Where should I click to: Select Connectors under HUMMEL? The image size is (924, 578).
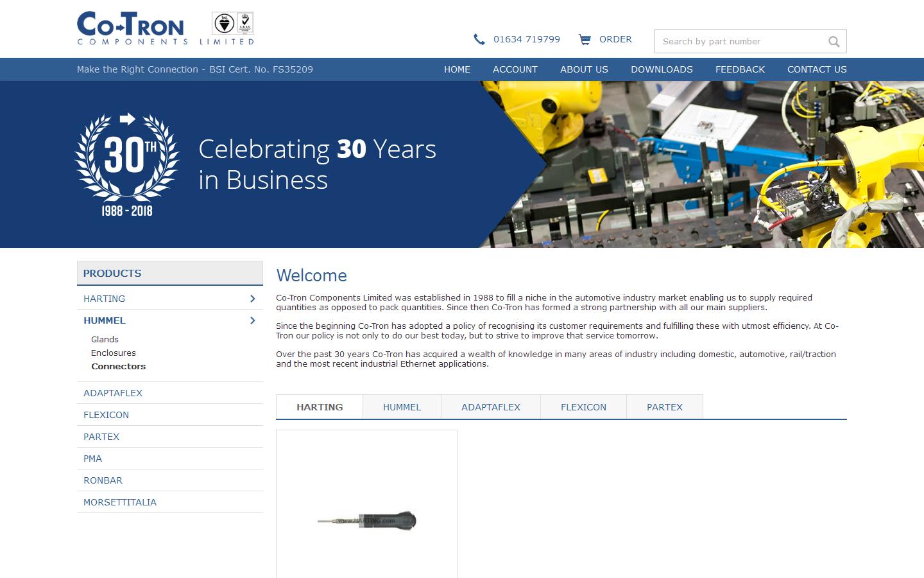119,366
